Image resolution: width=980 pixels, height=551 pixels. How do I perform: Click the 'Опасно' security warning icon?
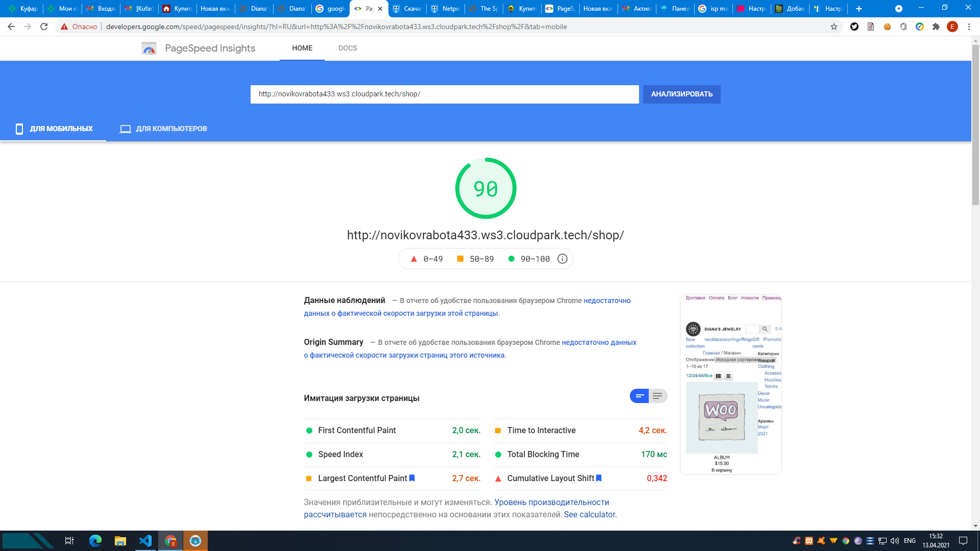(x=64, y=27)
